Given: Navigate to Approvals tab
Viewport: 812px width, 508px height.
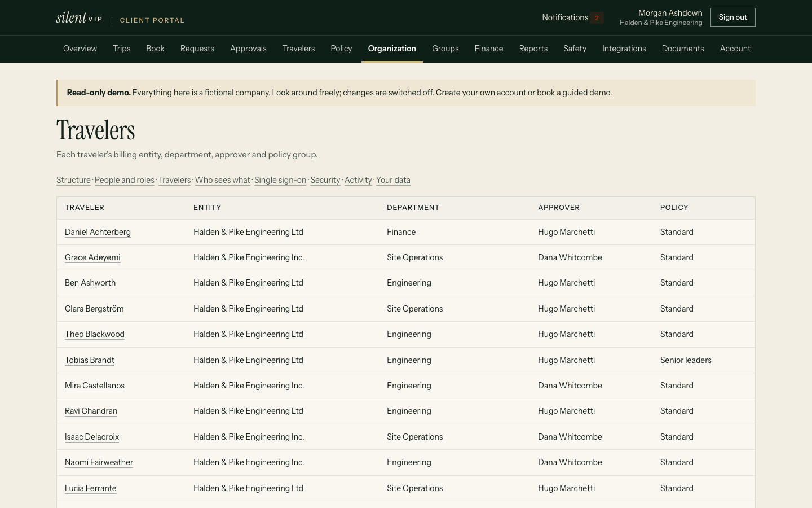Looking at the screenshot, I should point(248,49).
